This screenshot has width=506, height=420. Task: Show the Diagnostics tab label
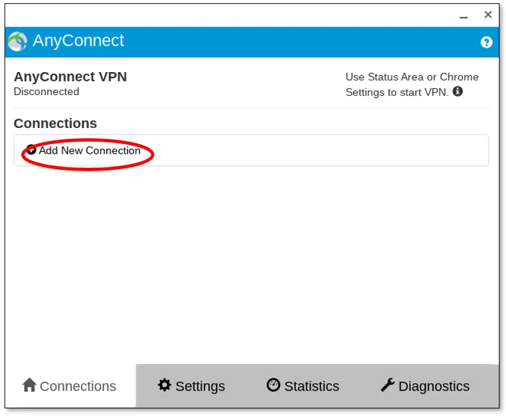point(434,387)
